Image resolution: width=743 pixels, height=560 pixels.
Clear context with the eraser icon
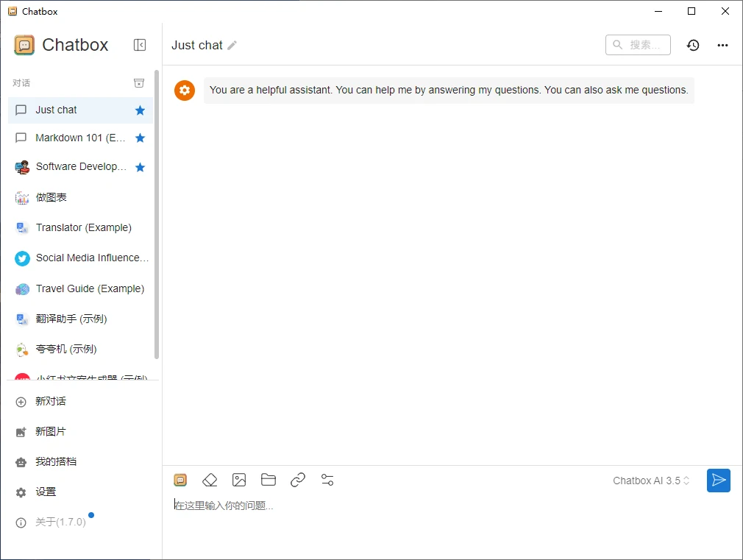point(210,481)
